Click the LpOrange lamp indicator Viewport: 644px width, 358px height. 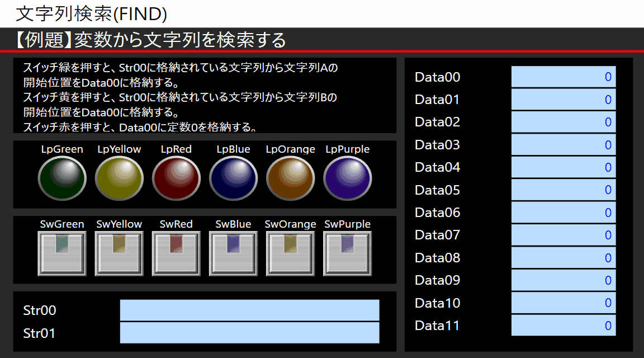coord(290,178)
